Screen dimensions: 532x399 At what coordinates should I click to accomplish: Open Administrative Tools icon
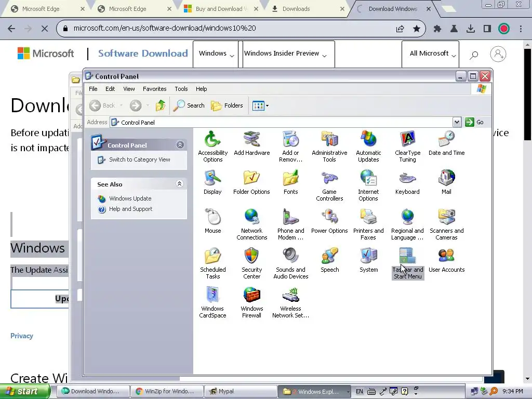(329, 147)
